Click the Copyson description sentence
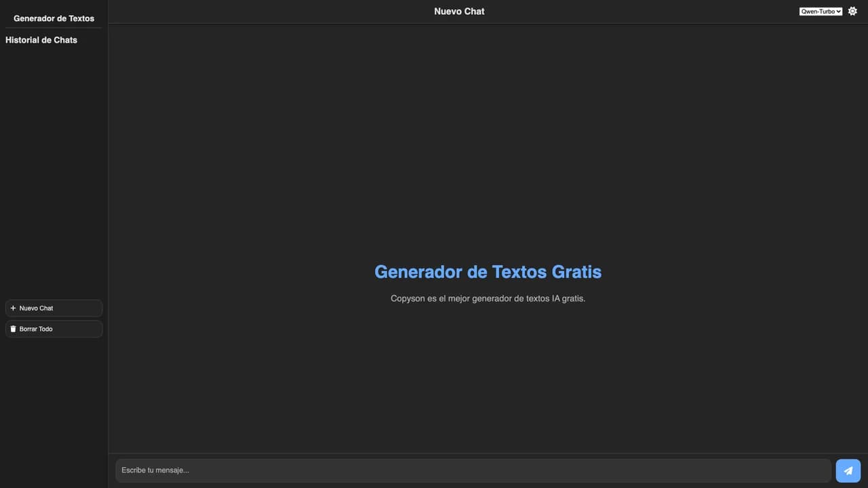Screen dimensions: 868x488 (x=488, y=298)
